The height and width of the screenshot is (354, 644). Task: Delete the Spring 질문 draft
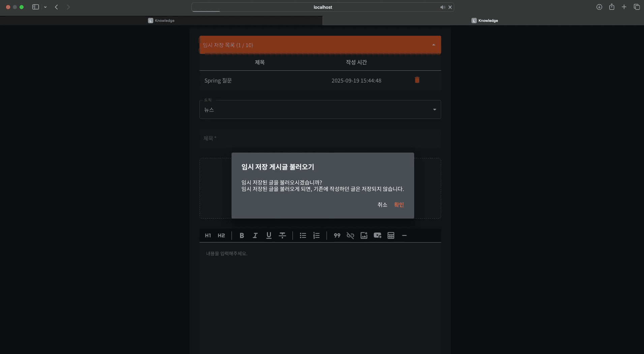pyautogui.click(x=417, y=80)
